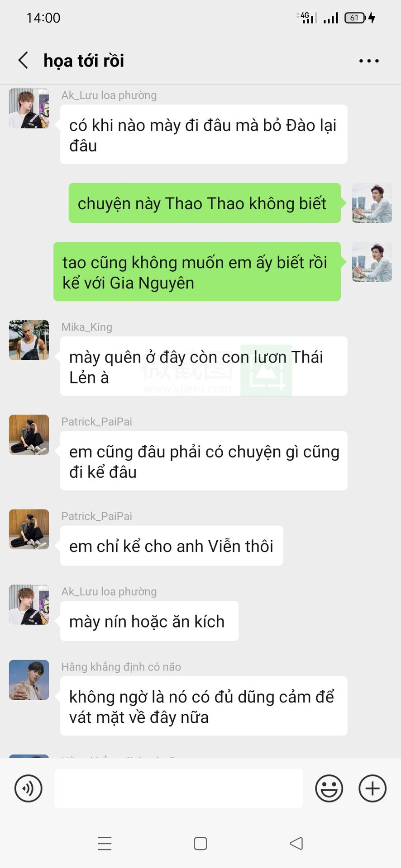This screenshot has height=868, width=401.
Task: Open Hằng khẳng định có não's avatar
Action: point(29,680)
